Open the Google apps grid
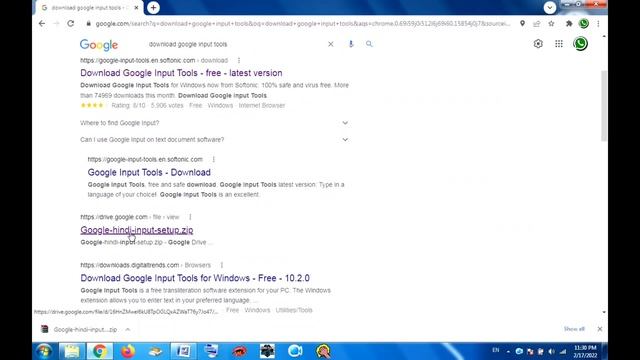 (559, 44)
